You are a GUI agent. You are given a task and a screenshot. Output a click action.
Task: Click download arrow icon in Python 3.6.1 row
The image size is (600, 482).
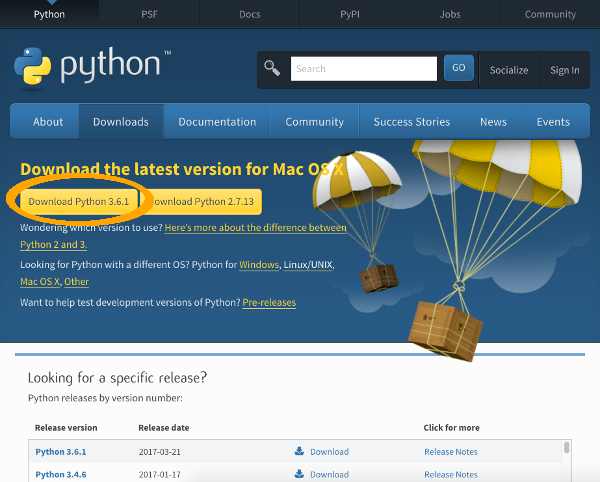[299, 451]
